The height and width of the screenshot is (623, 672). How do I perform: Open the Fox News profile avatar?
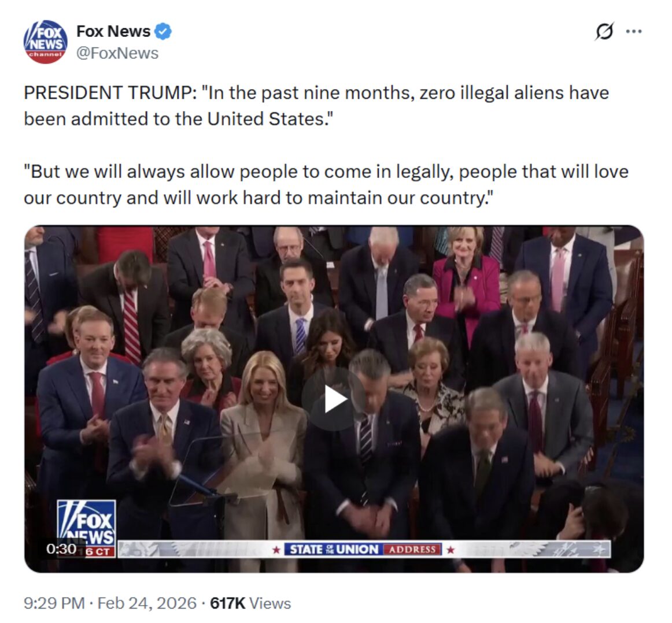[46, 42]
